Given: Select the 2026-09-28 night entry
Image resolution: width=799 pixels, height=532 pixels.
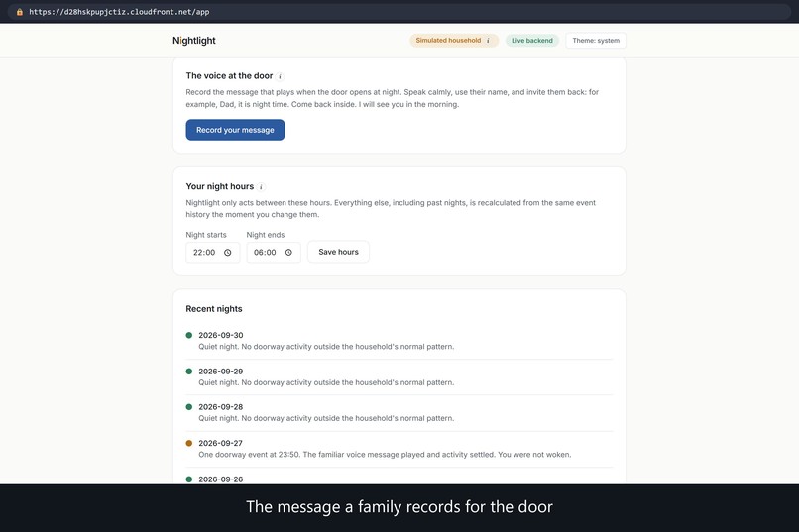Looking at the screenshot, I should coord(399,412).
